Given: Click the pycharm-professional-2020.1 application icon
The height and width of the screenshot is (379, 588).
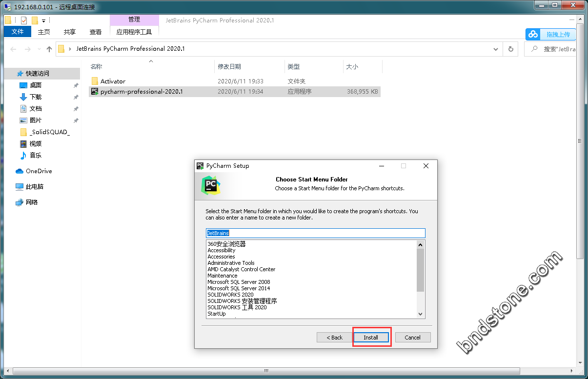Looking at the screenshot, I should coord(95,91).
